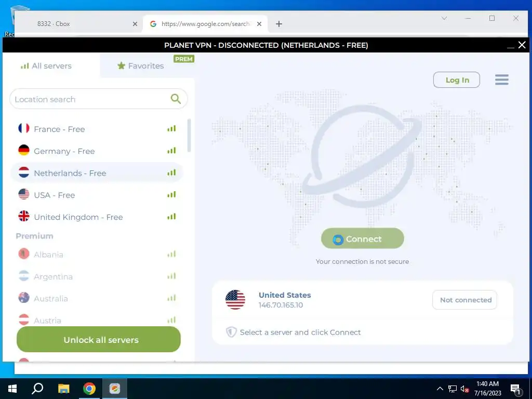
Task: Click the Albania flag icon
Action: pyautogui.click(x=24, y=254)
